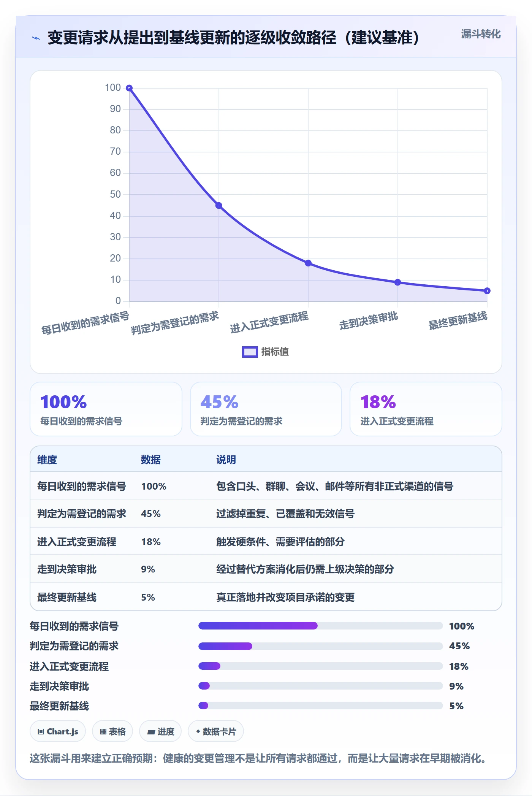
Task: Click the 100% progress bar
Action: [321, 626]
